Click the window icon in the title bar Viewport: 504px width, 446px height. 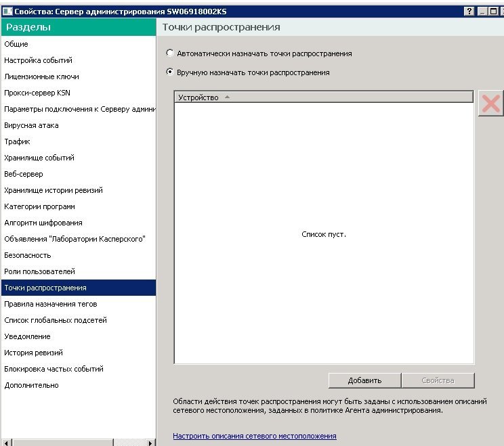[x=7, y=12]
